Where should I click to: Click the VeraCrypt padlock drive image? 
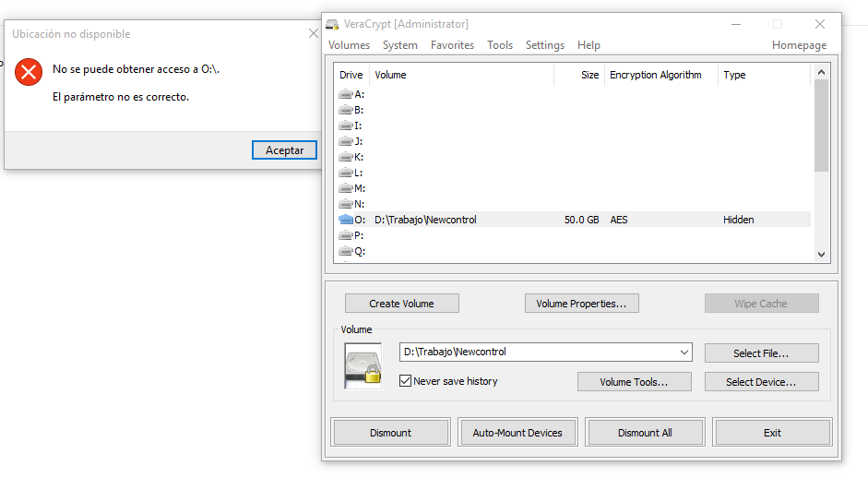(363, 366)
